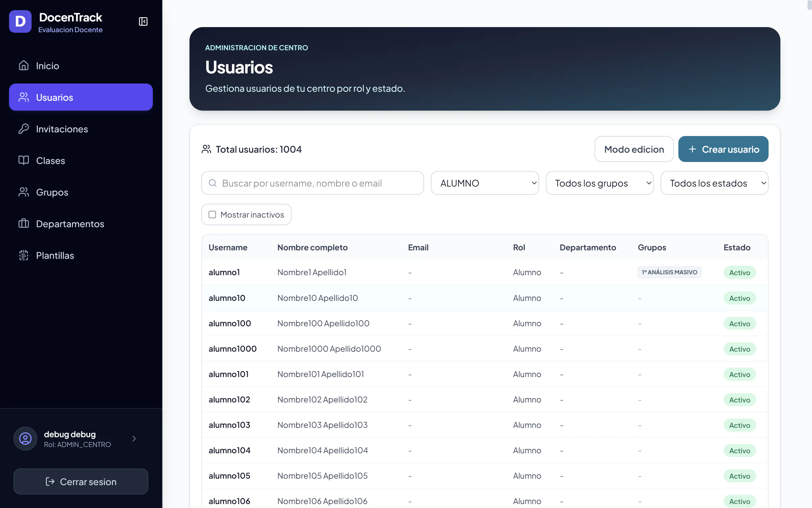812x508 pixels.
Task: Click the Clases book icon
Action: point(23,160)
